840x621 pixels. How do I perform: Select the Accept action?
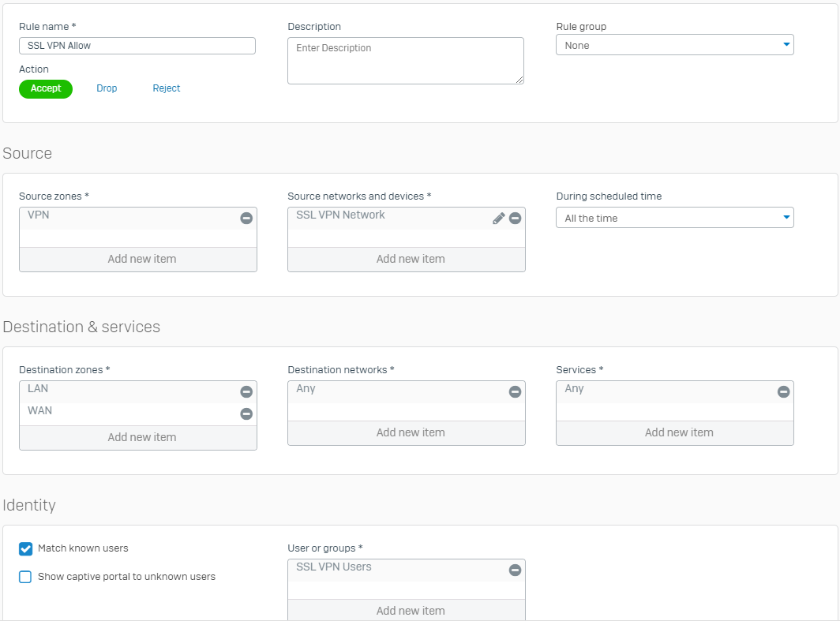tap(46, 89)
